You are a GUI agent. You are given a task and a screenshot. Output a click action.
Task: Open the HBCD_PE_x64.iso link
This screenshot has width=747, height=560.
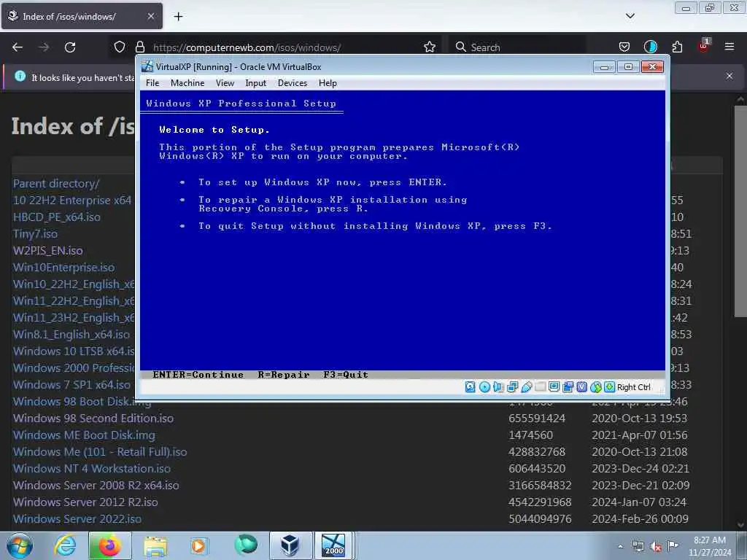(x=57, y=217)
